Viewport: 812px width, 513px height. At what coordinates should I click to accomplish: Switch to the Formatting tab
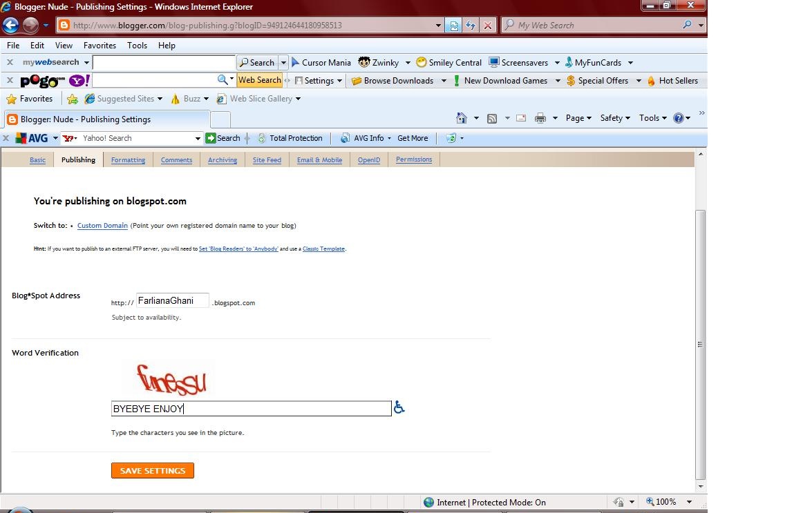pyautogui.click(x=128, y=160)
